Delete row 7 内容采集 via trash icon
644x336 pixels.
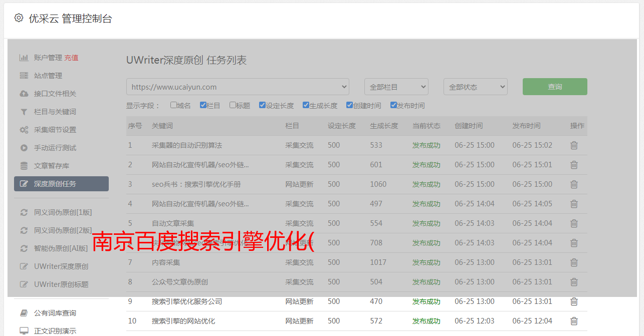(x=574, y=262)
